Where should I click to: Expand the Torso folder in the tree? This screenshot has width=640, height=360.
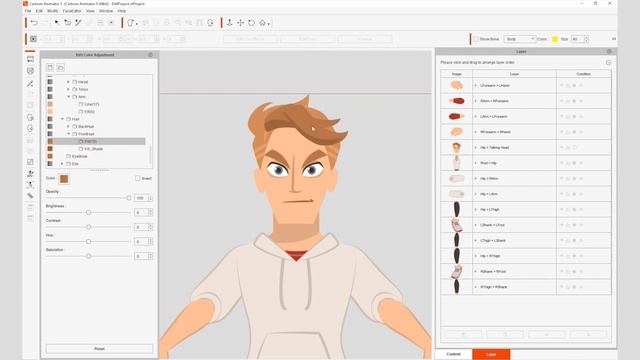pos(68,89)
